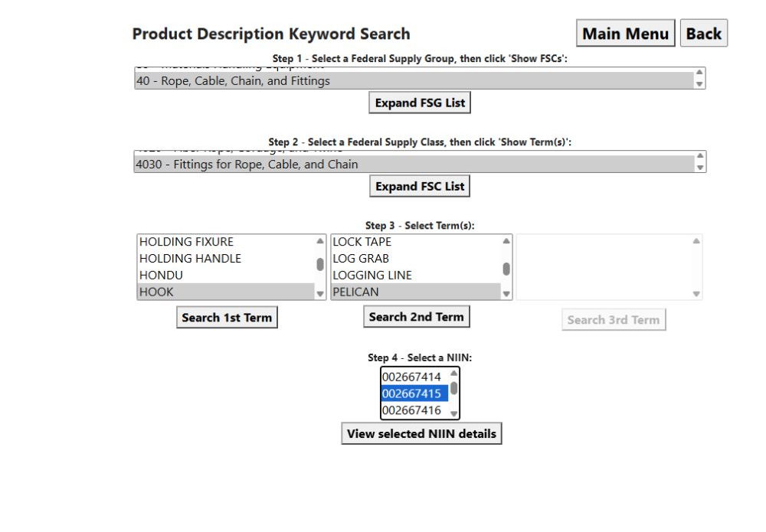Screen dimensions: 766x532
Task: Select HOLDING FIXURE in first term list
Action: tap(226, 242)
